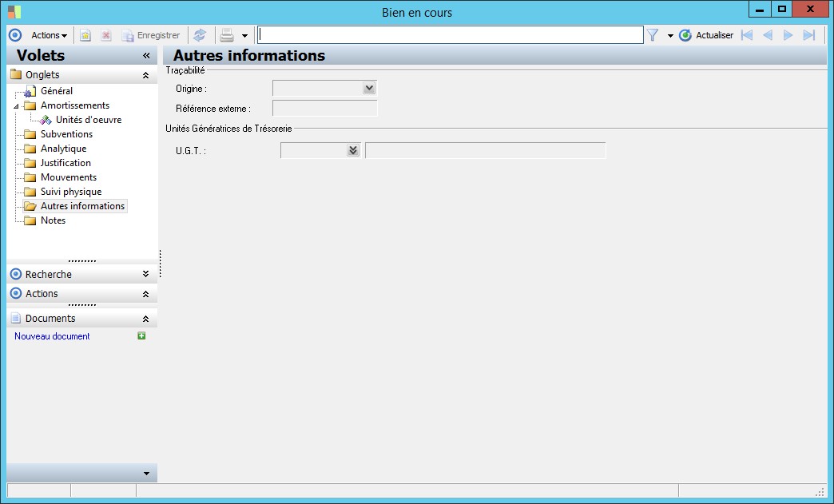This screenshot has width=834, height=504.
Task: Collapse the Documents section
Action: pos(145,319)
